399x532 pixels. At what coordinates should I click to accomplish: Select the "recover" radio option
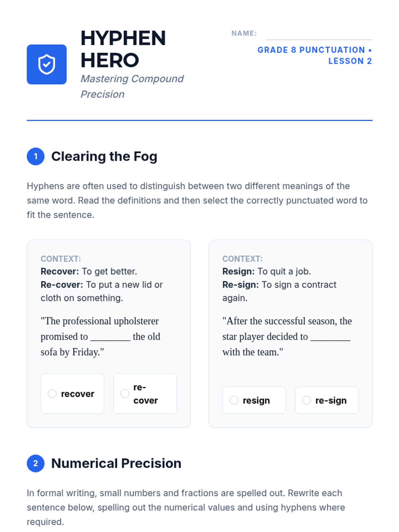coord(52,394)
